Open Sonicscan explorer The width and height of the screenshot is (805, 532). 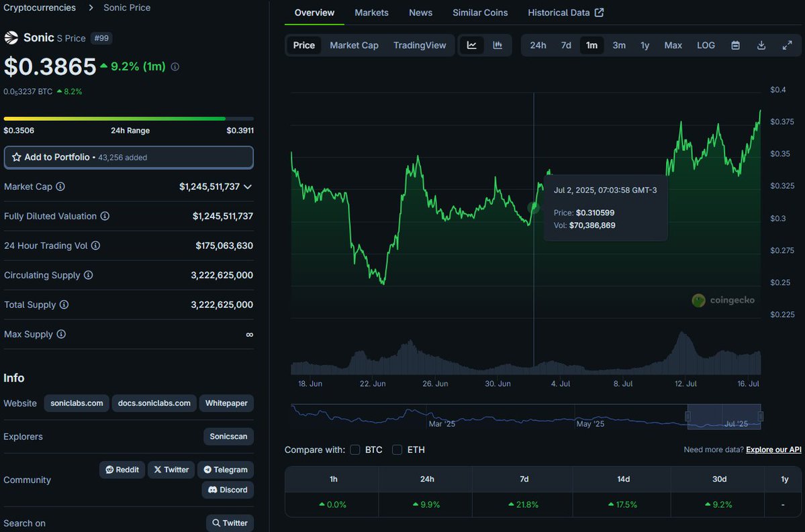[x=228, y=437]
